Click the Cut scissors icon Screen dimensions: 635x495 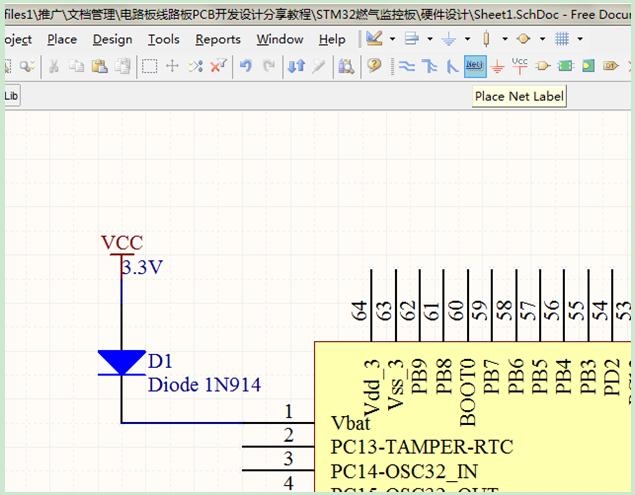point(53,66)
